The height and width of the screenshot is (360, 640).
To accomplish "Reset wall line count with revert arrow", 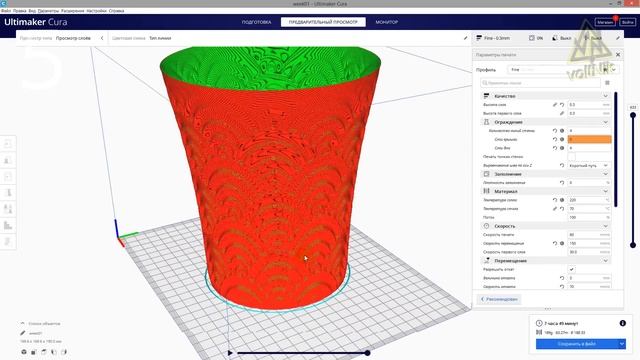I will (555, 131).
